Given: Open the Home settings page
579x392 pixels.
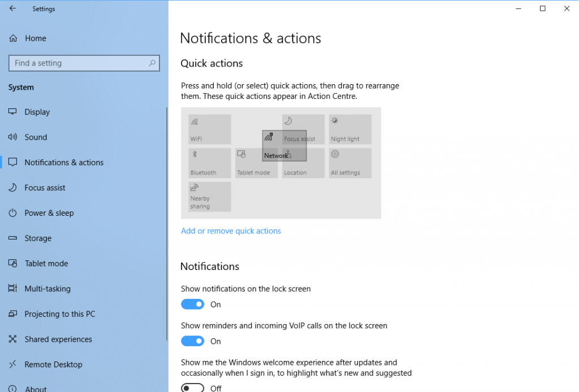Looking at the screenshot, I should click(28, 38).
